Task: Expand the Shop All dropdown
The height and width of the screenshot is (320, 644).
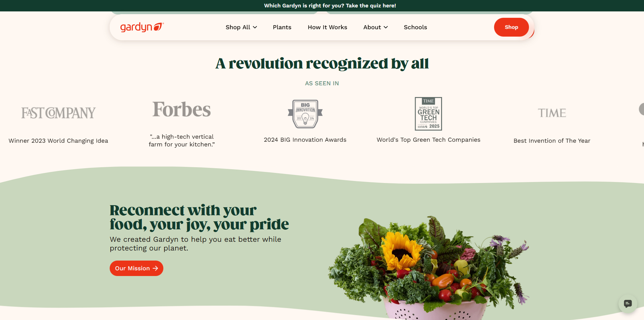Action: click(x=241, y=27)
